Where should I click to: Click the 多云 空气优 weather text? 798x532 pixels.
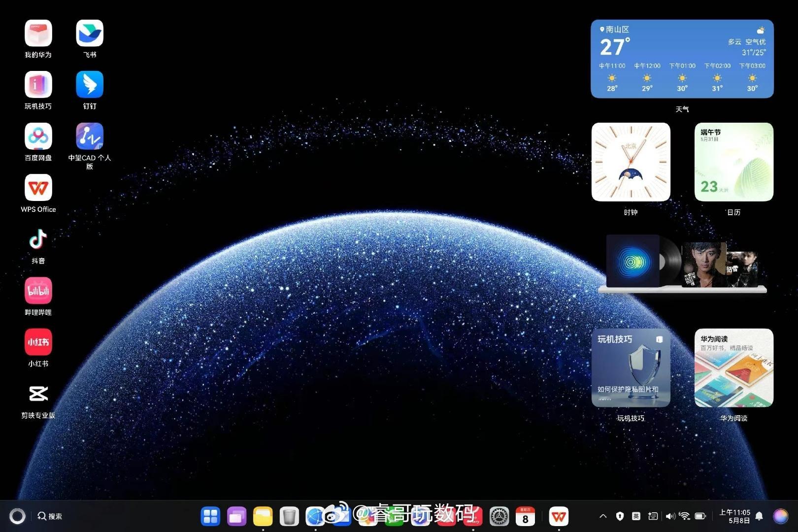click(x=747, y=42)
